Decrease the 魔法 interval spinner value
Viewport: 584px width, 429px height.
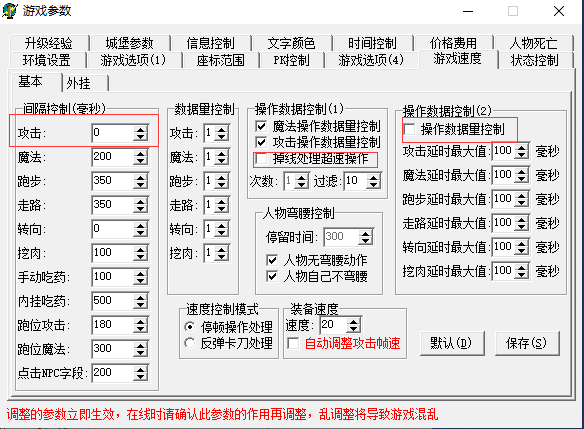[140, 161]
